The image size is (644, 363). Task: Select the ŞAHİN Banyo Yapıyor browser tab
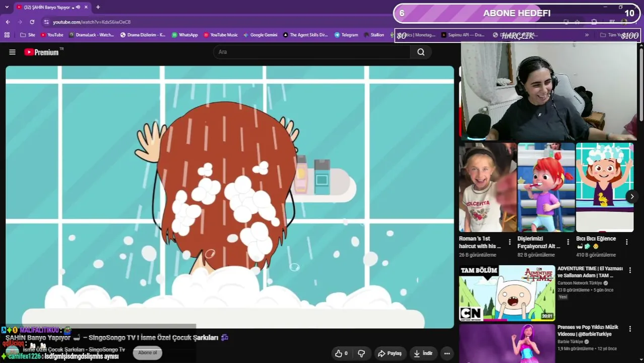click(52, 7)
